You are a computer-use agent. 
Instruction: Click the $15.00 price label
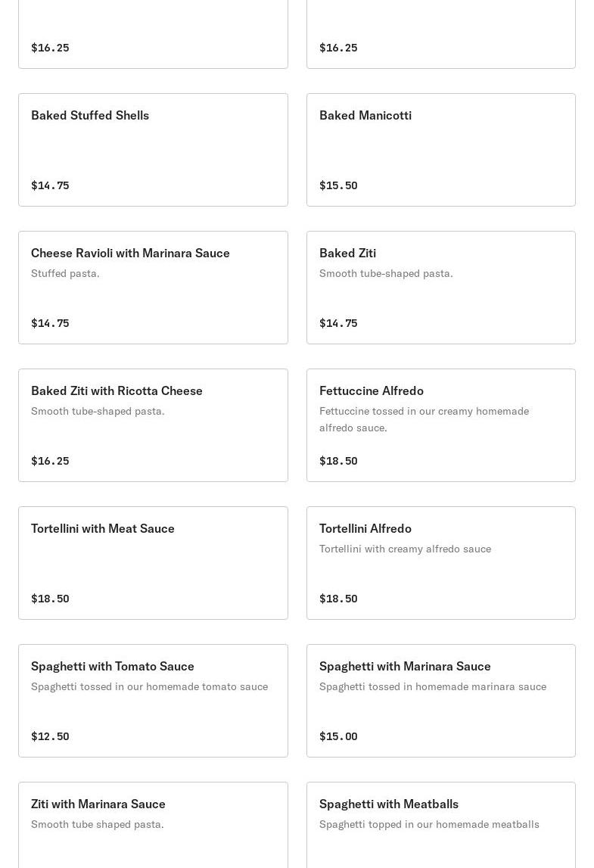(x=338, y=736)
